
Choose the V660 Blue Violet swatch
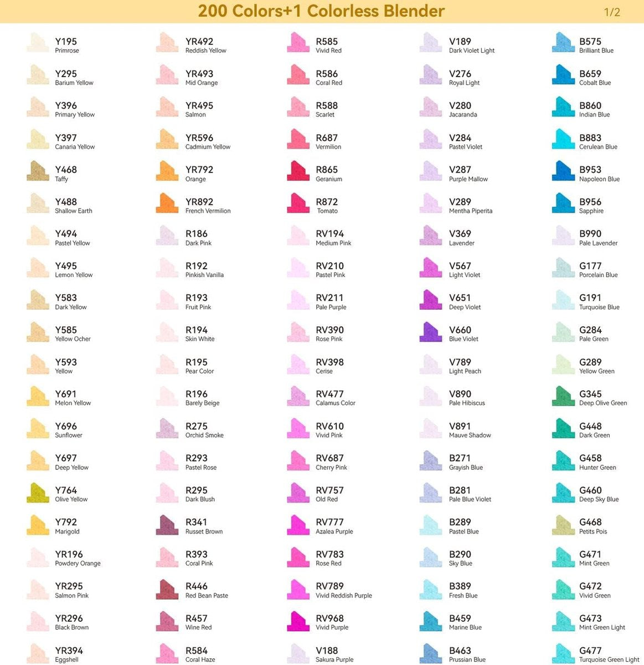click(431, 331)
